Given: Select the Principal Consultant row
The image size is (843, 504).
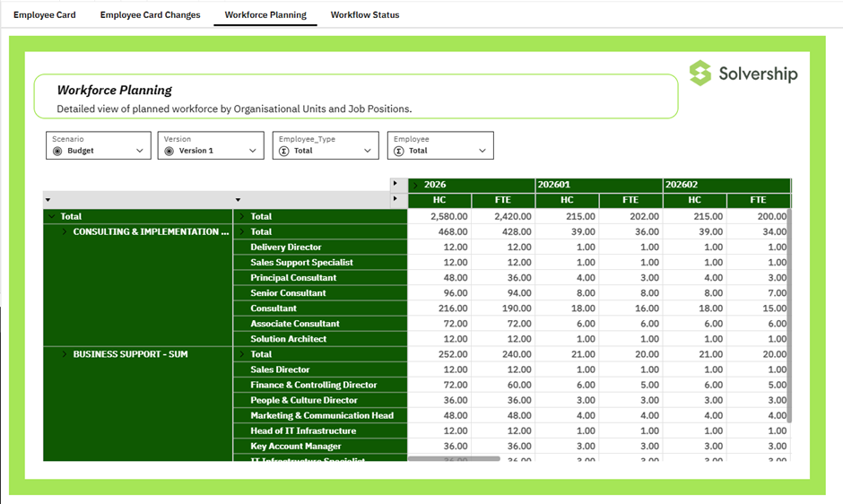Looking at the screenshot, I should click(x=320, y=278).
